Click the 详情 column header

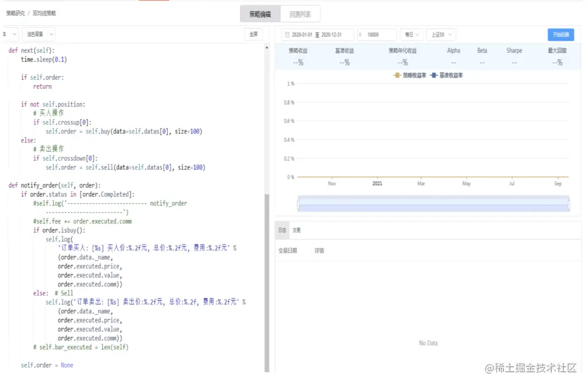click(319, 251)
